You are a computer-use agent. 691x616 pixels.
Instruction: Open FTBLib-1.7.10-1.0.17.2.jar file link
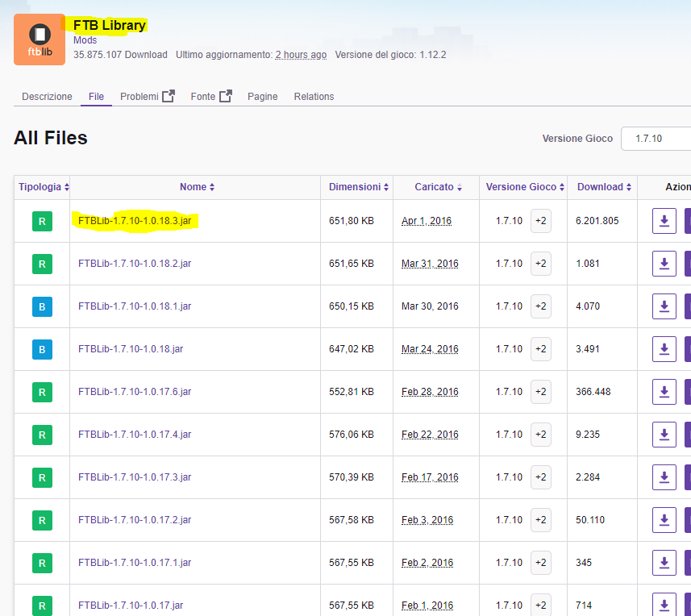coord(135,520)
